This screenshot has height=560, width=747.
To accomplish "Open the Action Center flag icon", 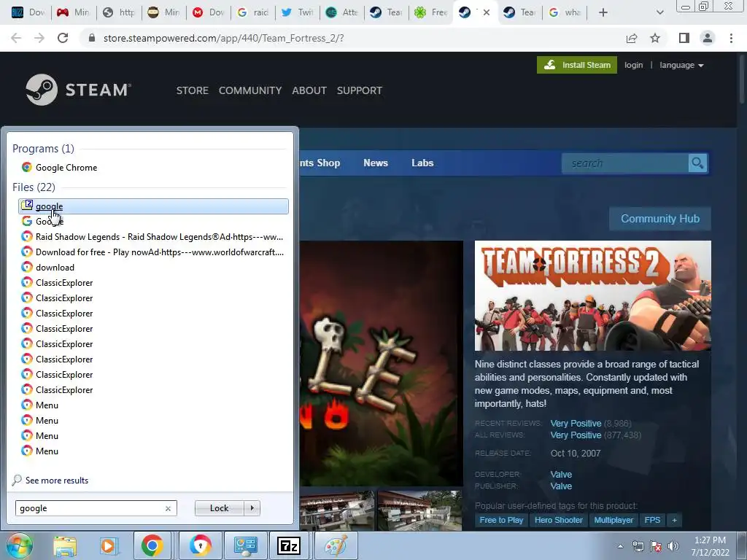I will pyautogui.click(x=656, y=546).
